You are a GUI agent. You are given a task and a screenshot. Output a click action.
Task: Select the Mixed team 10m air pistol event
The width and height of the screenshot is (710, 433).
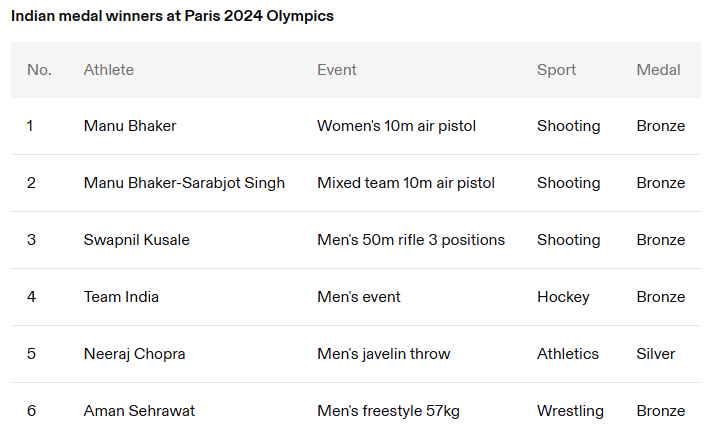[x=406, y=183]
